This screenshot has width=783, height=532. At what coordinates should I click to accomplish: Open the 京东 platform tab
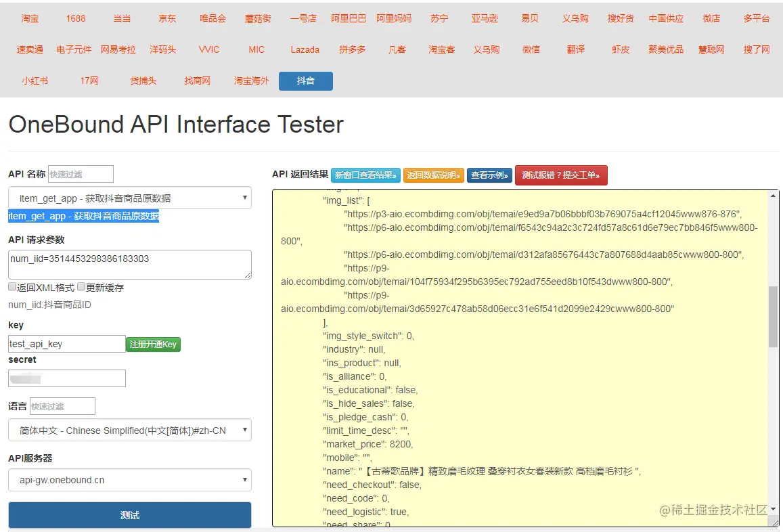[167, 18]
